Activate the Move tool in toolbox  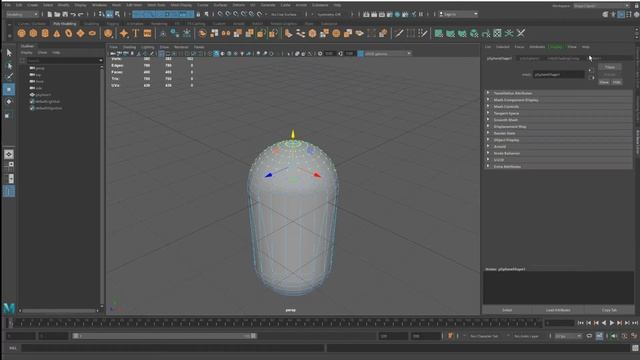[x=9, y=89]
